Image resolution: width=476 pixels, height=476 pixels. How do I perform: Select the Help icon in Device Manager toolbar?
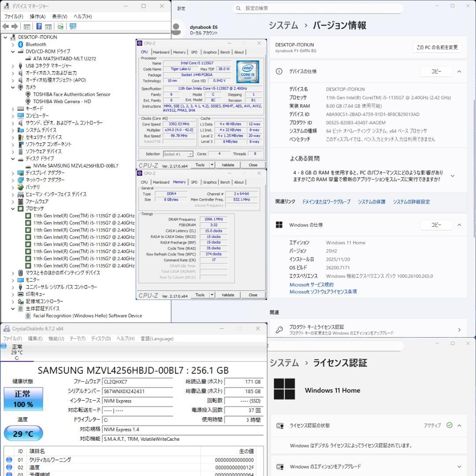(39, 26)
